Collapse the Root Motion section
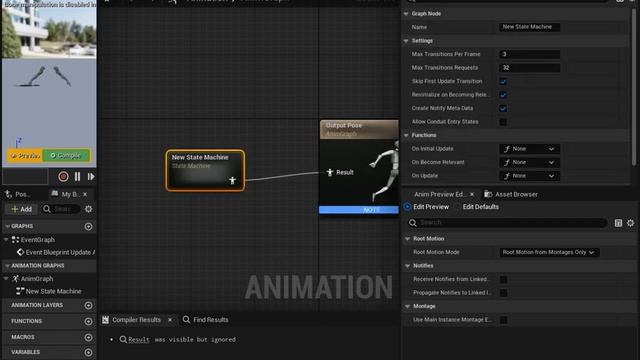Image resolution: width=640 pixels, height=360 pixels. point(407,239)
